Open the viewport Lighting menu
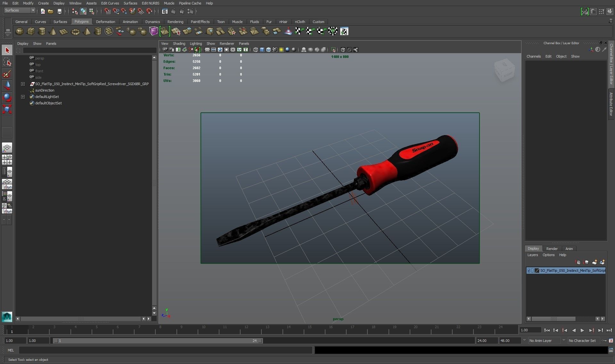 [x=196, y=44]
